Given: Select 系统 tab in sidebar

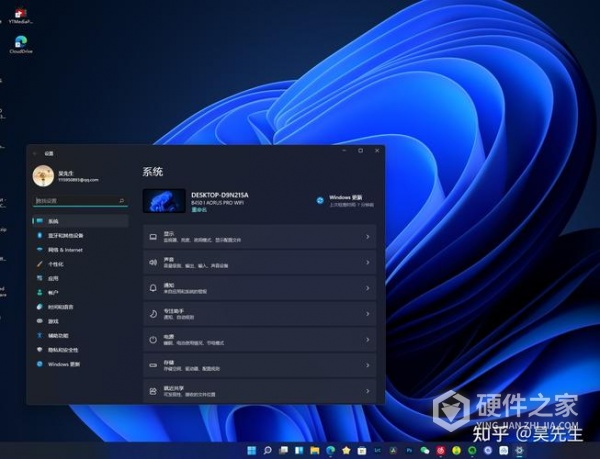Looking at the screenshot, I should click(53, 221).
